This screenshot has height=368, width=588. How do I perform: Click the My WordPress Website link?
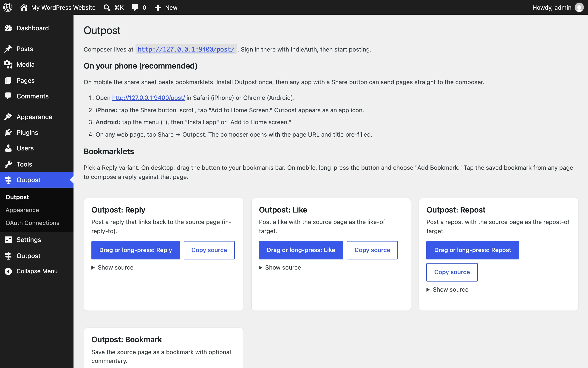click(x=63, y=8)
